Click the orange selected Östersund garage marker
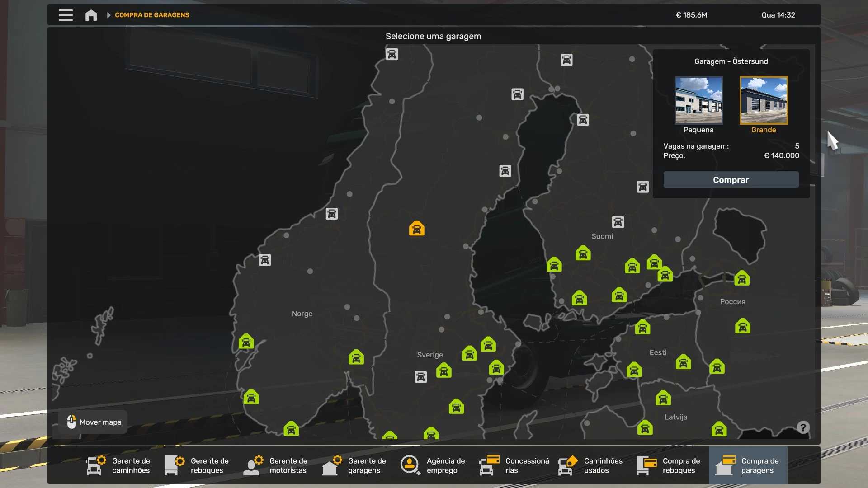This screenshot has height=488, width=868. point(416,229)
